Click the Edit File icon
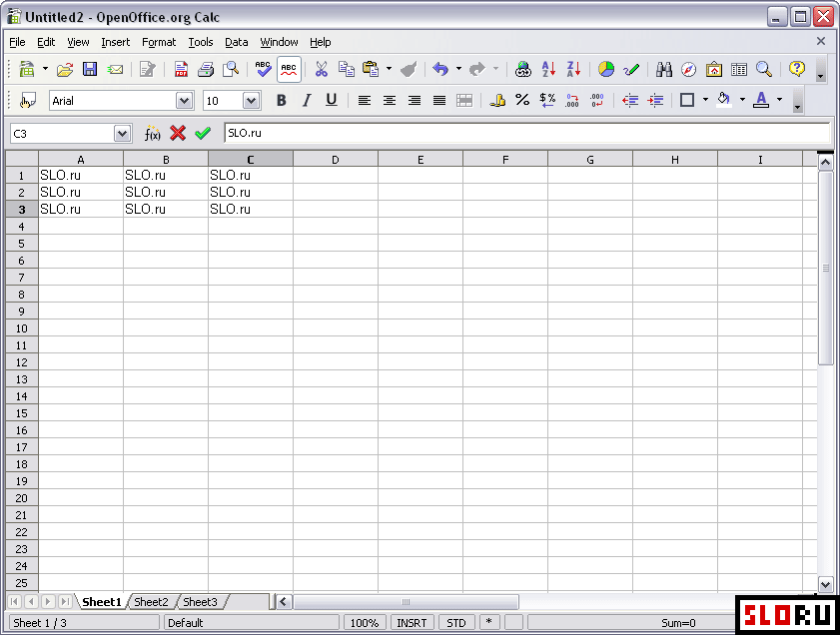840x635 pixels. 147,69
